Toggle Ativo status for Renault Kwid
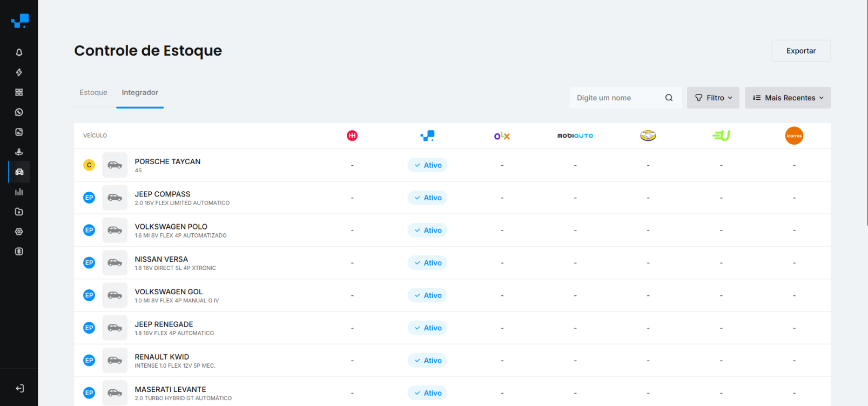Screen dimensions: 868x406 pyautogui.click(x=427, y=360)
